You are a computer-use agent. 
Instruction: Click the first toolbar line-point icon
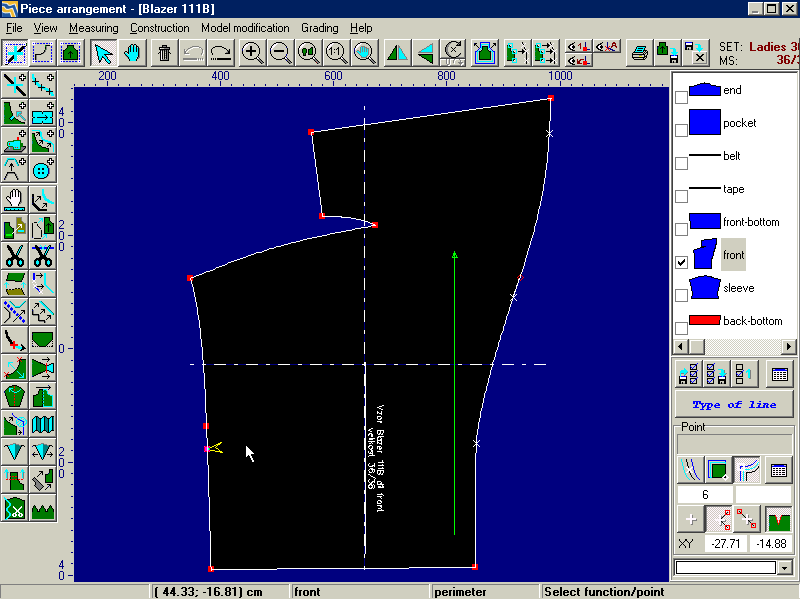pos(15,53)
